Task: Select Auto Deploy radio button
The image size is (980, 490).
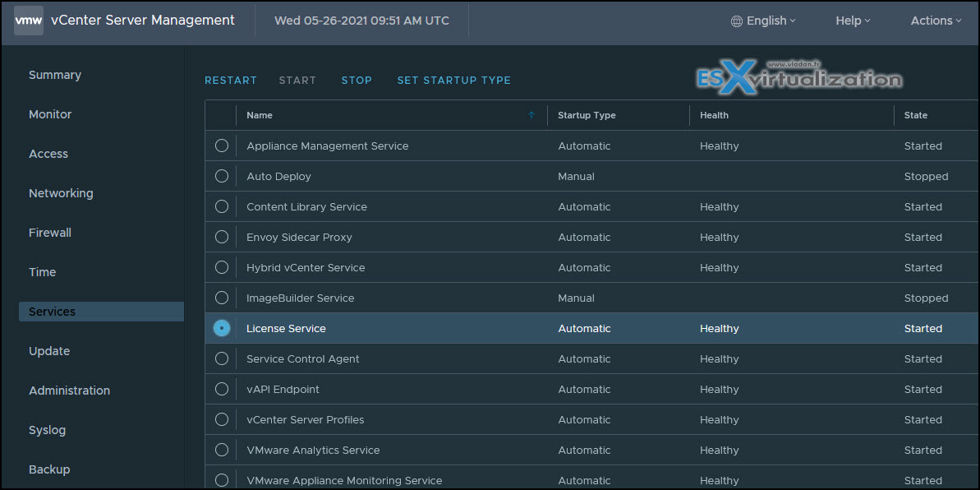Action: tap(222, 177)
